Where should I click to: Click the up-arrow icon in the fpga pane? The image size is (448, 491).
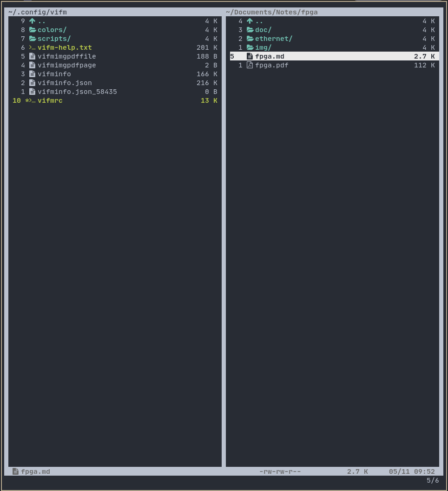[250, 21]
